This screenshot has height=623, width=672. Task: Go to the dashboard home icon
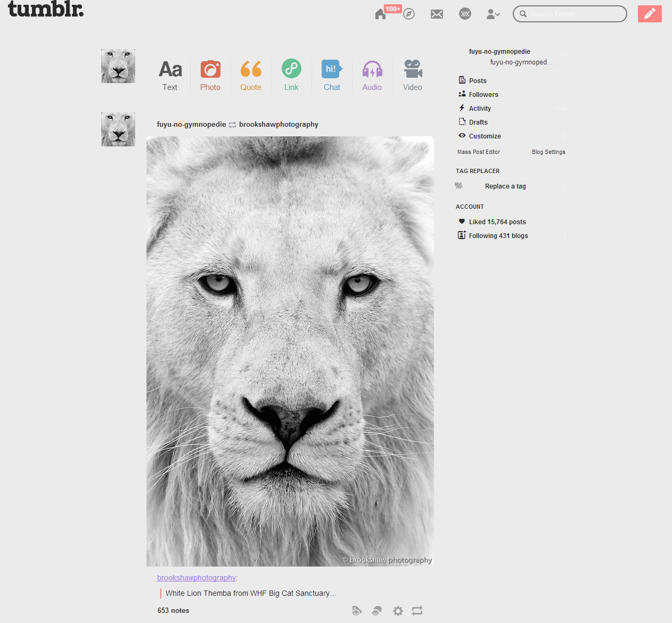point(380,14)
